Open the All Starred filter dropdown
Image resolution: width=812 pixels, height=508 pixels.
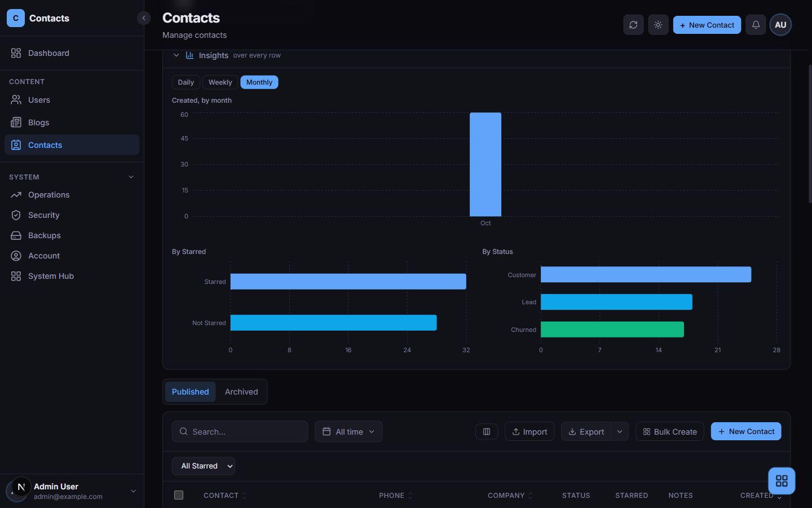204,466
